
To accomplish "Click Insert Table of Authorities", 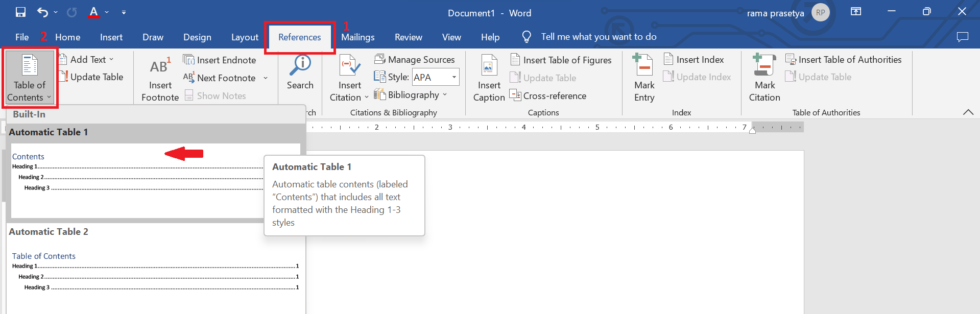I will point(843,60).
